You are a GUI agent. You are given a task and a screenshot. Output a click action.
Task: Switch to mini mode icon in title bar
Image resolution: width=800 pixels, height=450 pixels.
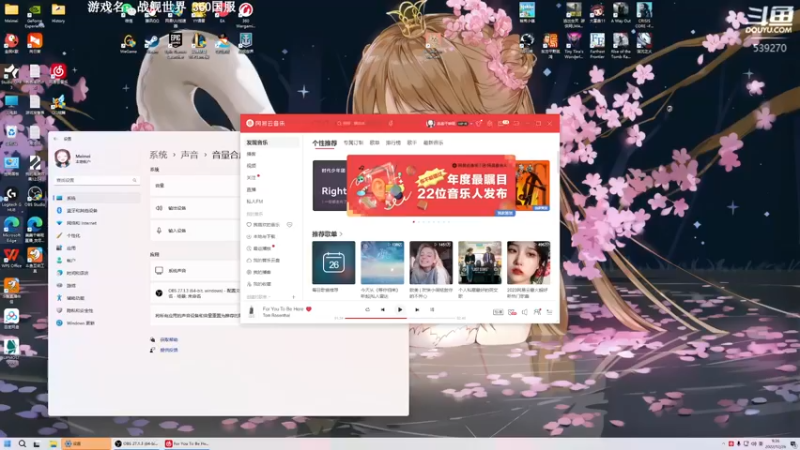point(516,123)
